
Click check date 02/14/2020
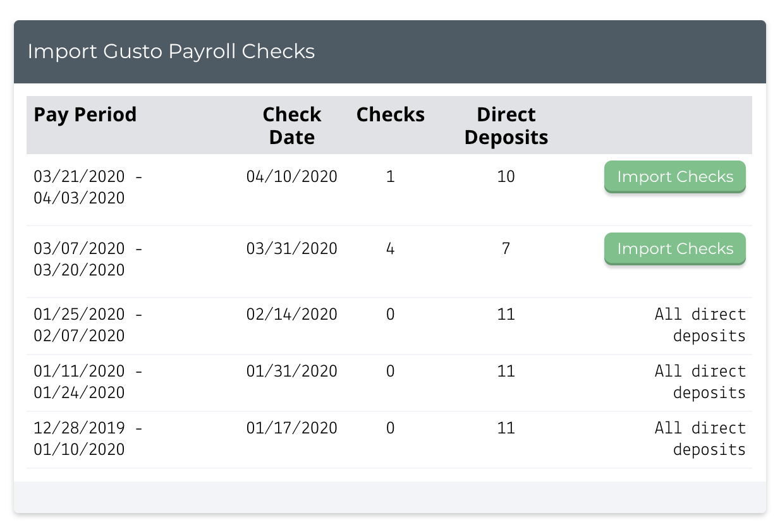292,315
